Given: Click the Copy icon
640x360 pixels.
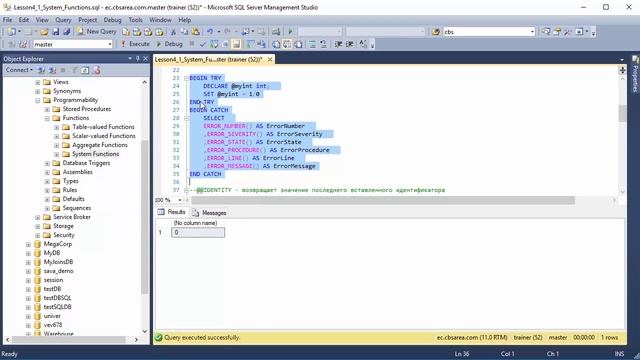Looking at the screenshot, I should 184,31.
